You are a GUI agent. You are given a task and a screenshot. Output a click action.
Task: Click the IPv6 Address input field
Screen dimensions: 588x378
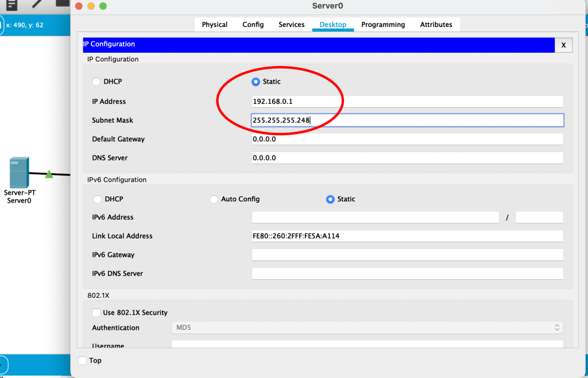pos(375,217)
